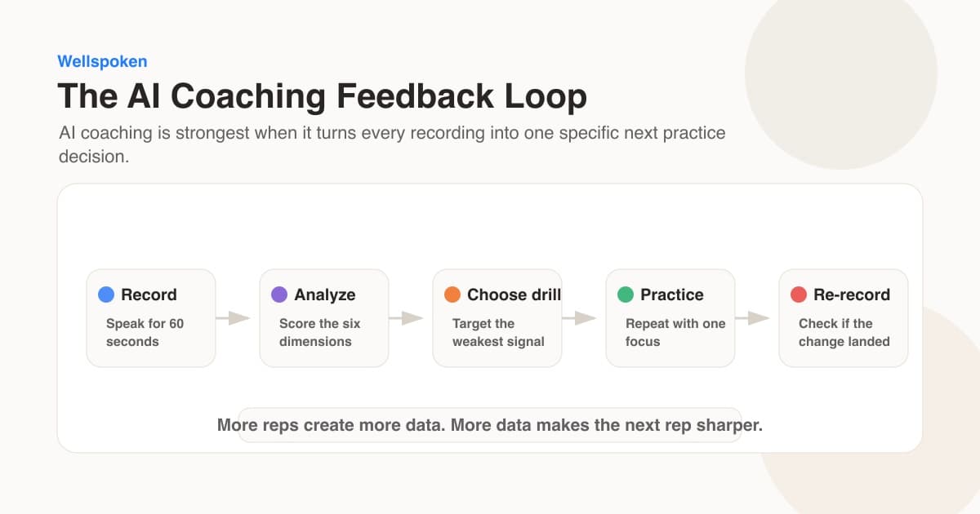Click the 'Check if the change landed' text
Viewport: 980px width, 514px height.
pos(844,332)
